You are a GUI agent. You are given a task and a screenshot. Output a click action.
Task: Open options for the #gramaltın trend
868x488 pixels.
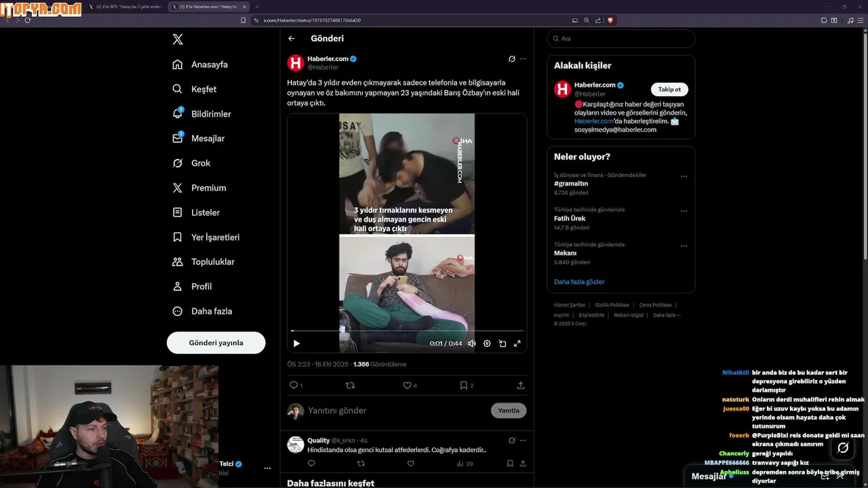tap(684, 176)
